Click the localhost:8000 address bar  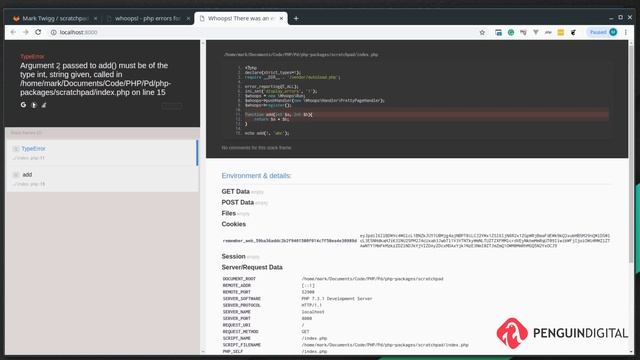261,32
